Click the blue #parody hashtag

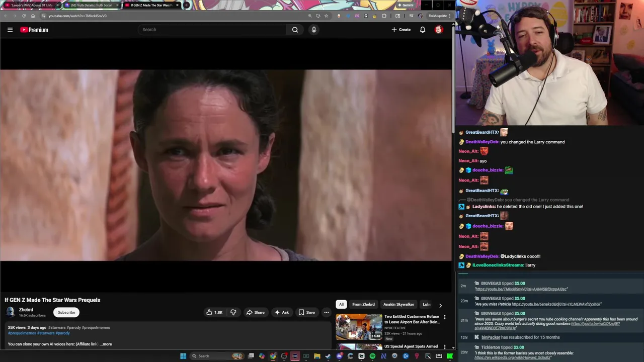(63, 333)
